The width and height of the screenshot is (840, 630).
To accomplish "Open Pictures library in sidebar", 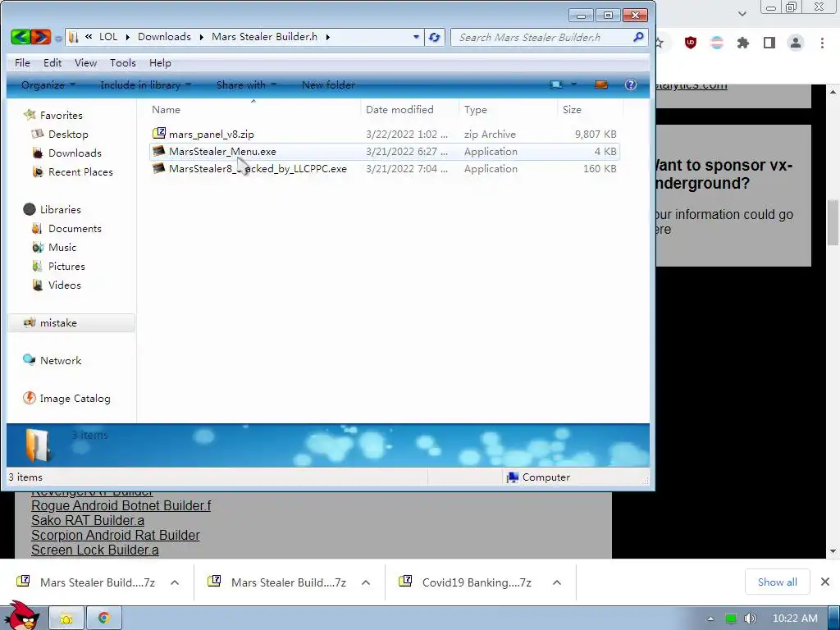I will click(x=66, y=267).
